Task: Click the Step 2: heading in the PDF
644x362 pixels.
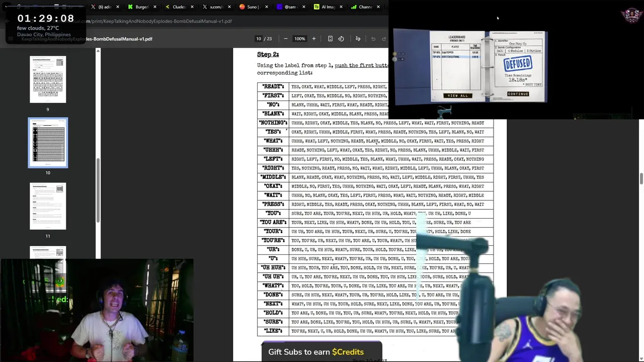Action: (268, 54)
